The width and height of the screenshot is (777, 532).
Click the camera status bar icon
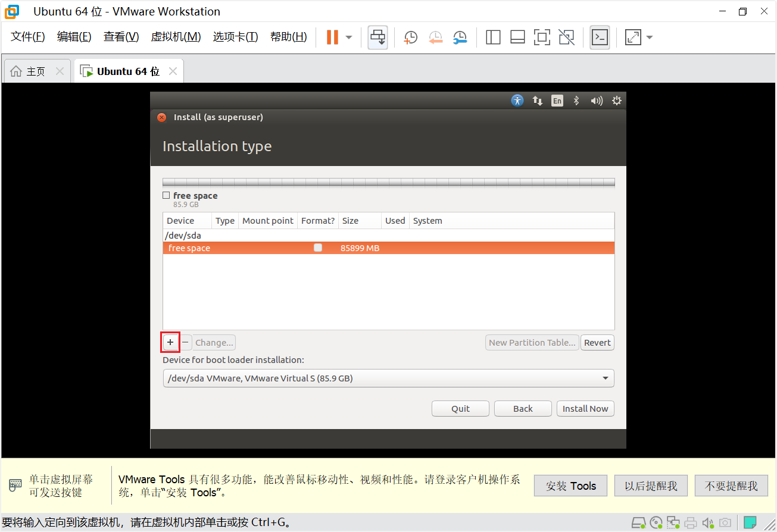725,523
